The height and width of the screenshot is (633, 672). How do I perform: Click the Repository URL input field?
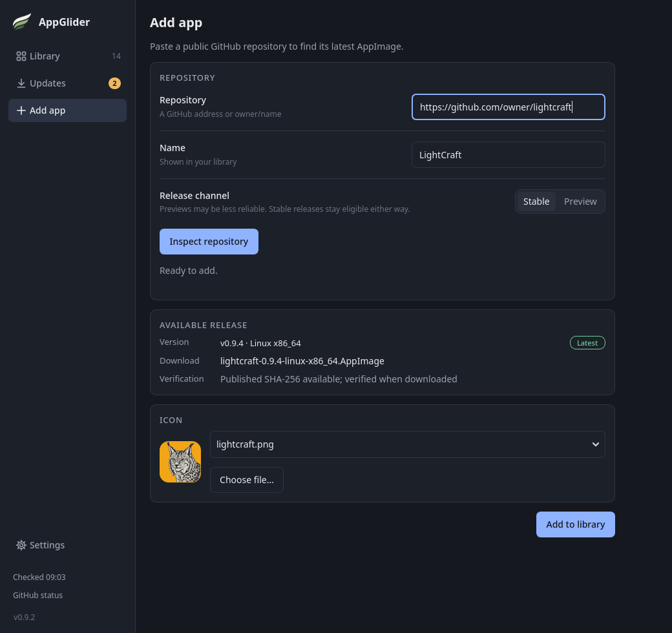pyautogui.click(x=509, y=107)
